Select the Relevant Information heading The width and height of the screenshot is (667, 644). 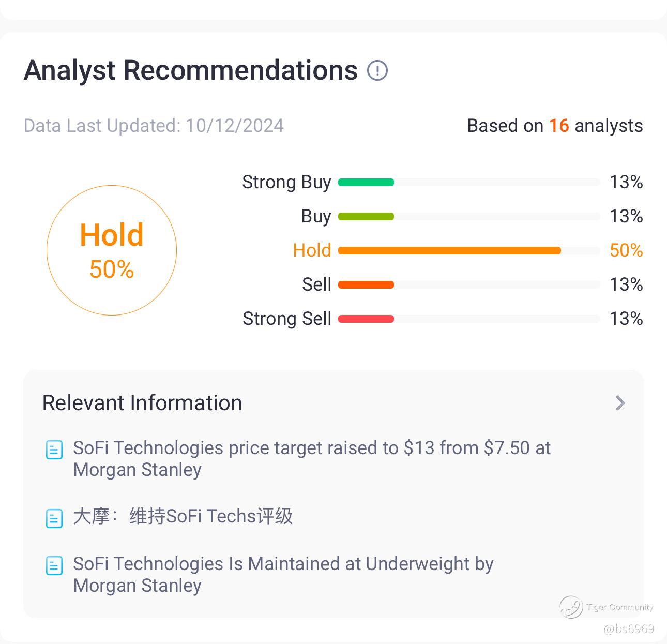pyautogui.click(x=142, y=403)
